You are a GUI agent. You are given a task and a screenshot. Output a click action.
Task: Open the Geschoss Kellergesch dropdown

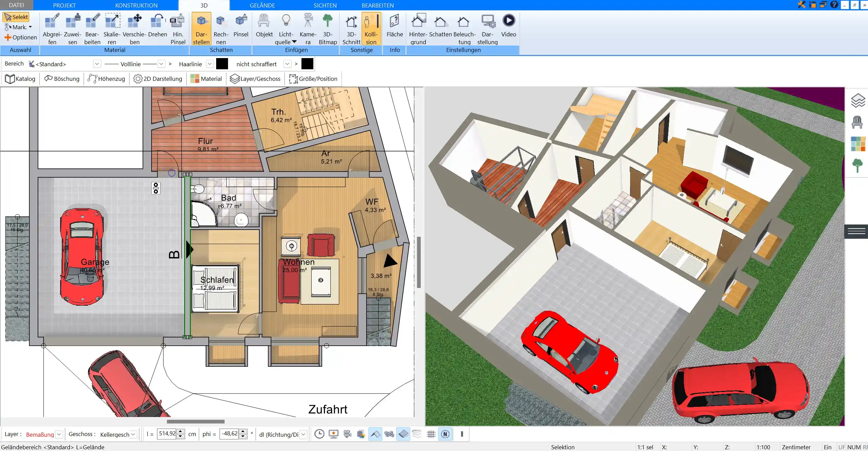click(133, 434)
